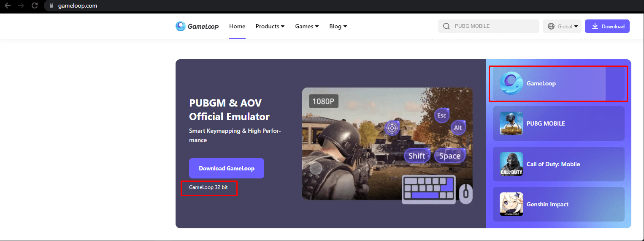Viewport: 644px width, 241px height.
Task: Focus the PUBG MOBILE search field
Action: (489, 26)
